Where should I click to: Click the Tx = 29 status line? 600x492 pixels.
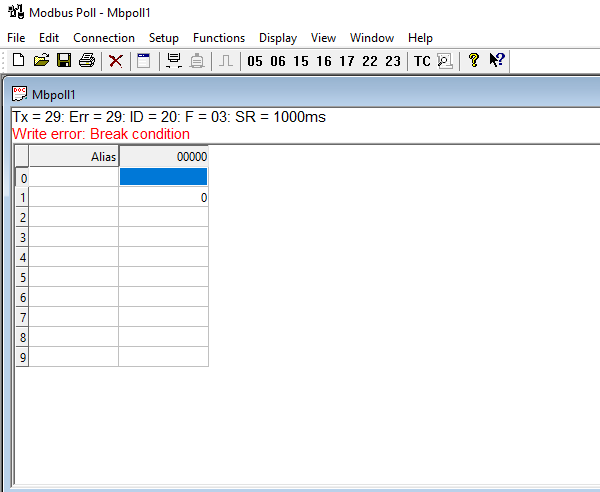[x=169, y=117]
